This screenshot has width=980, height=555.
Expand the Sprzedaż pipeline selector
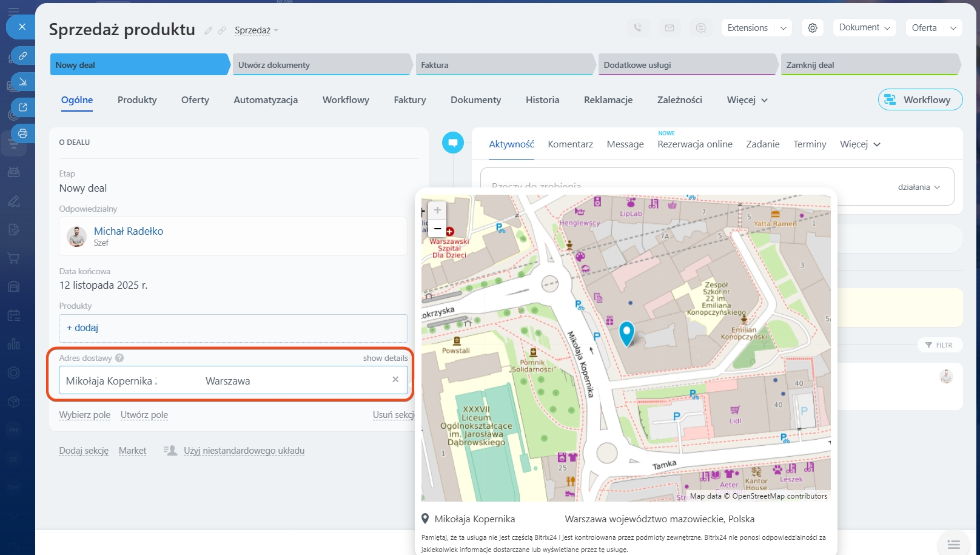point(256,30)
